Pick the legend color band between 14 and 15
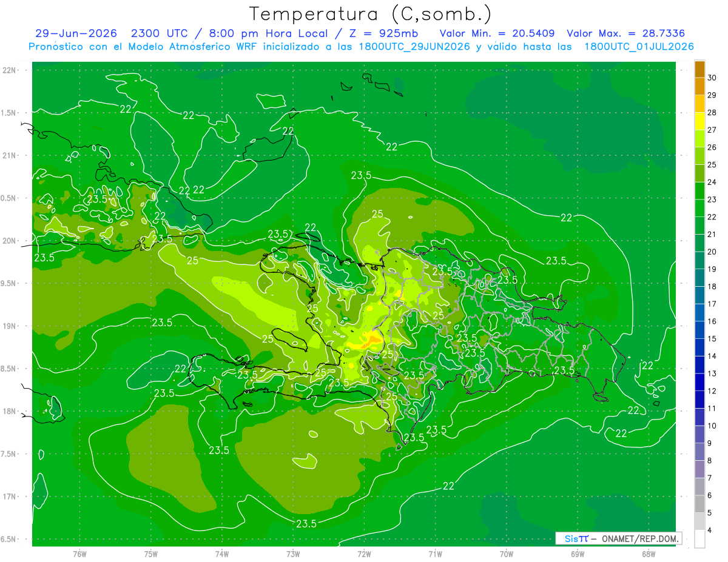Viewport: 728px width, 562px height. pos(699,348)
